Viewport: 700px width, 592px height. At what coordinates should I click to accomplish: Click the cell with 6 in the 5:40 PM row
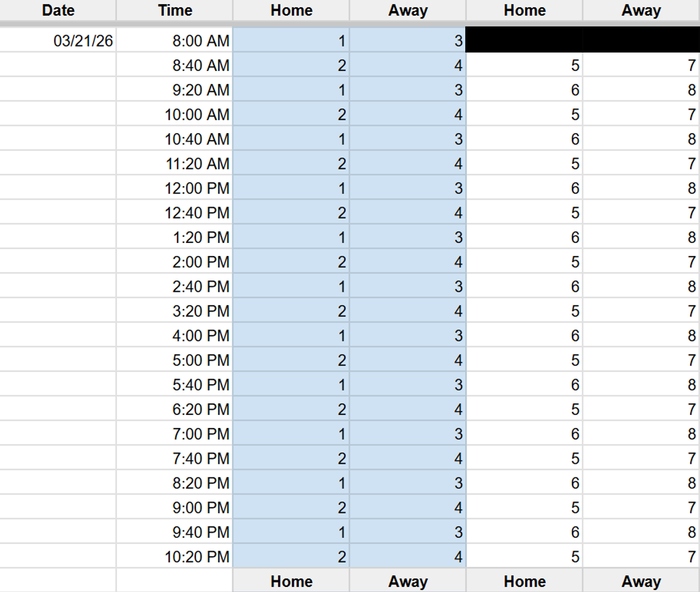point(524,385)
